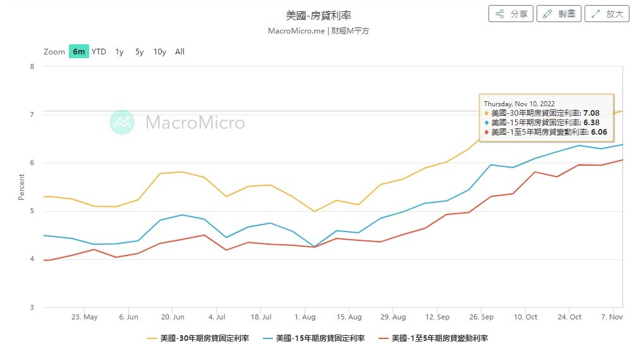The height and width of the screenshot is (358, 644).
Task: Click the expand arrows icon in 放大 button
Action: click(x=595, y=14)
